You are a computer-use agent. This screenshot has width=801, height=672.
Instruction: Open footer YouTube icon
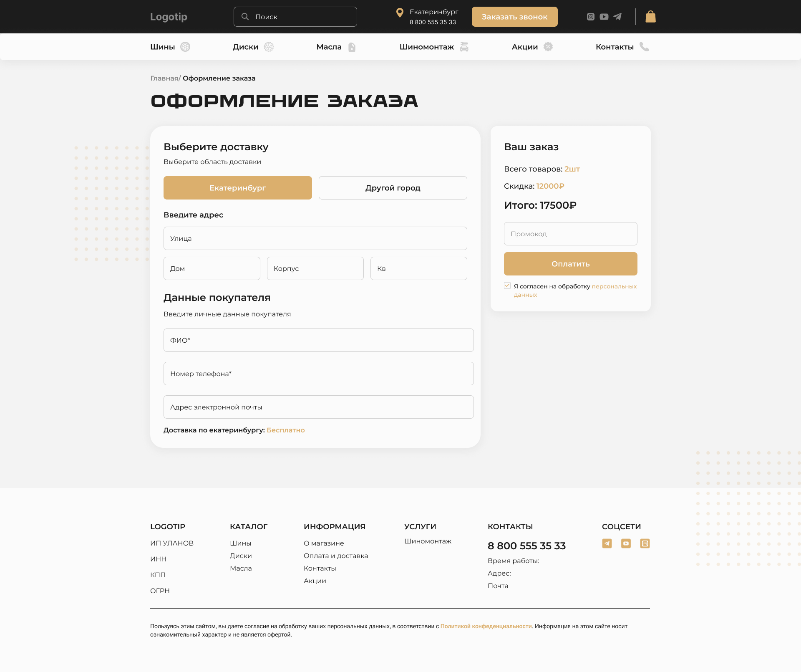tap(626, 543)
